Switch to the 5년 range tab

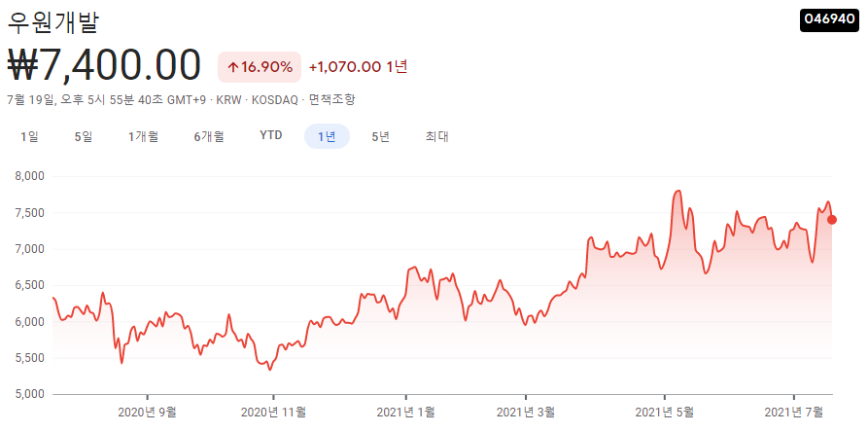(x=381, y=136)
